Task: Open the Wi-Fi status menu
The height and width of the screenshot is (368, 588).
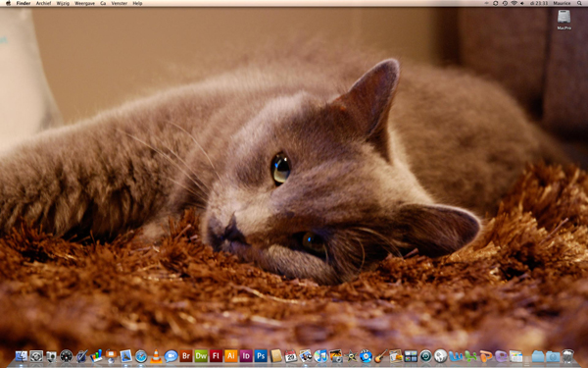Action: (x=514, y=3)
